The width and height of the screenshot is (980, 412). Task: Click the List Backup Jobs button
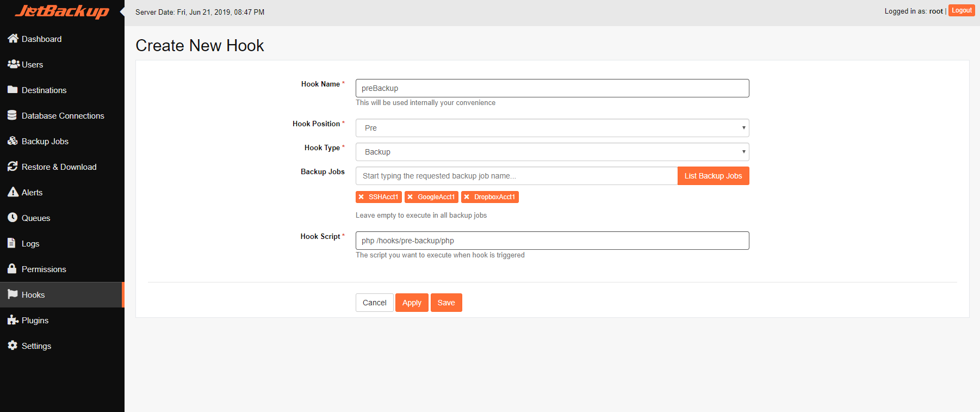713,176
